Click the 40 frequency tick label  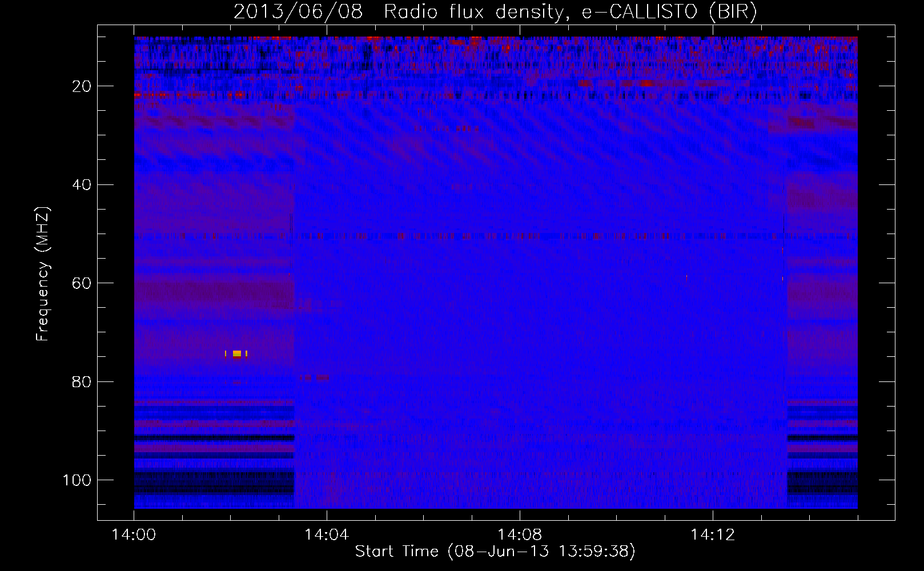(82, 185)
